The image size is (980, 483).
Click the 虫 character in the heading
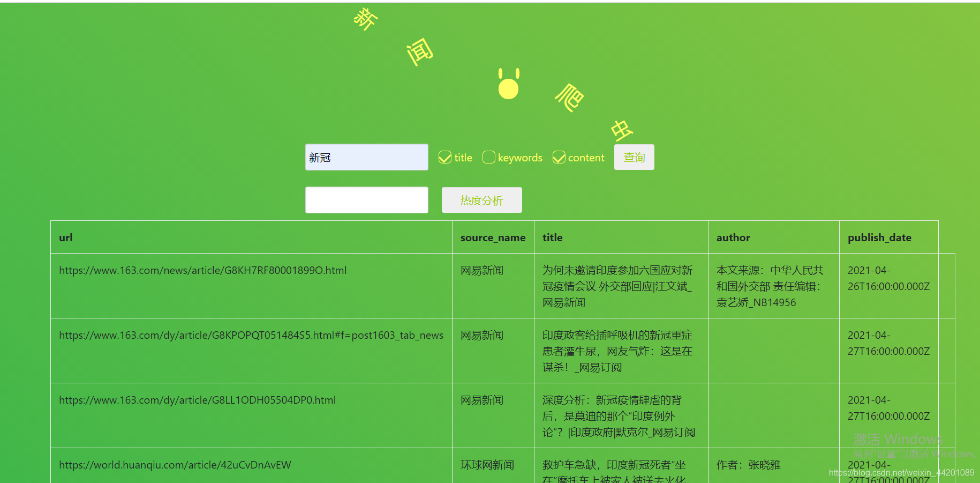[622, 130]
